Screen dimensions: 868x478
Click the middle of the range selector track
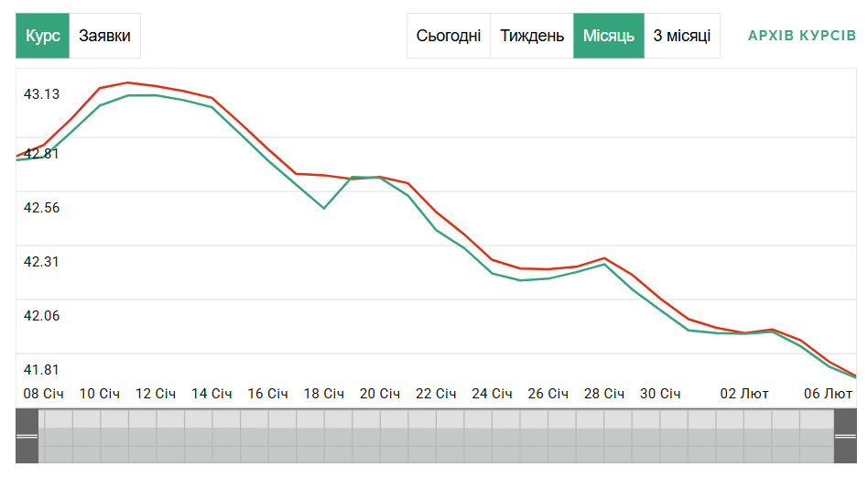(x=437, y=436)
